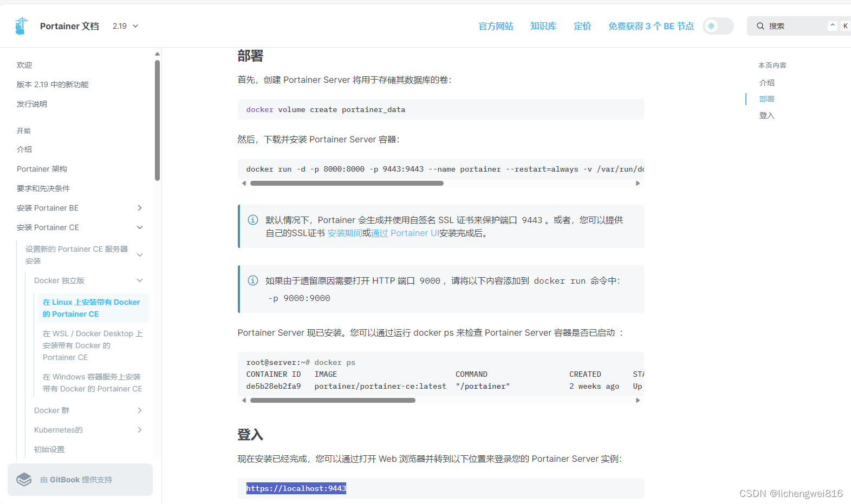Open Portainer 架构 page

[x=42, y=169]
